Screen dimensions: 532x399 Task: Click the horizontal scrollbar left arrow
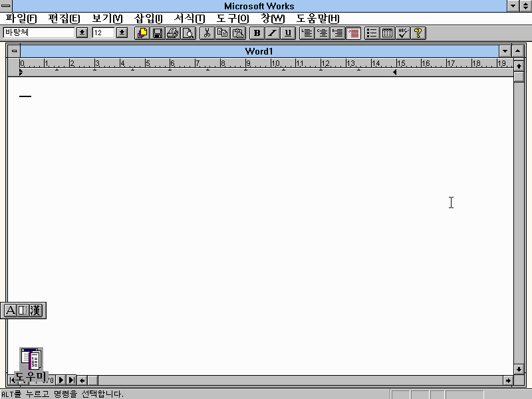82,380
